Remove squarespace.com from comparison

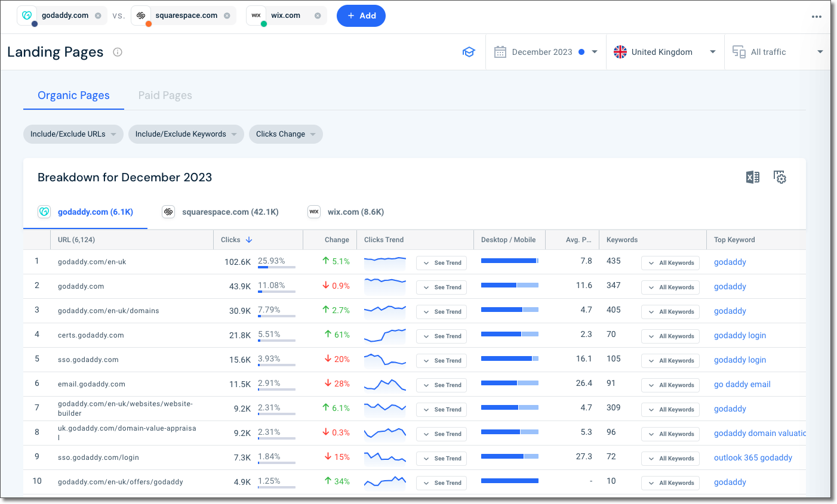227,16
